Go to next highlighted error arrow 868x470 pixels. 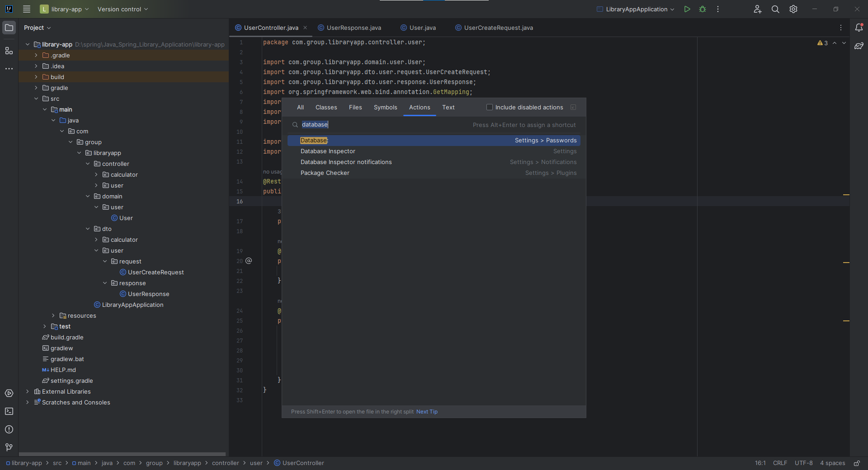[x=844, y=43]
